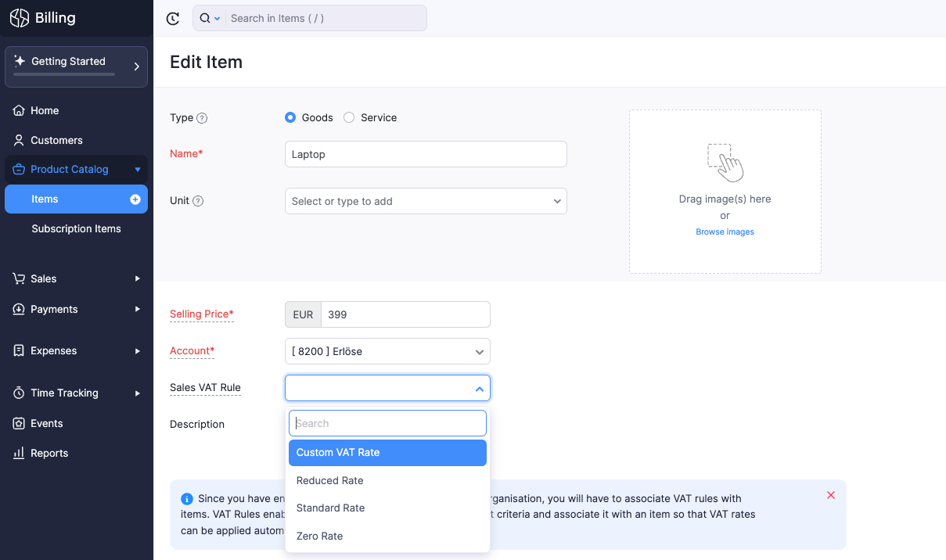
Task: Select Standard Rate from the VAT list
Action: [330, 508]
